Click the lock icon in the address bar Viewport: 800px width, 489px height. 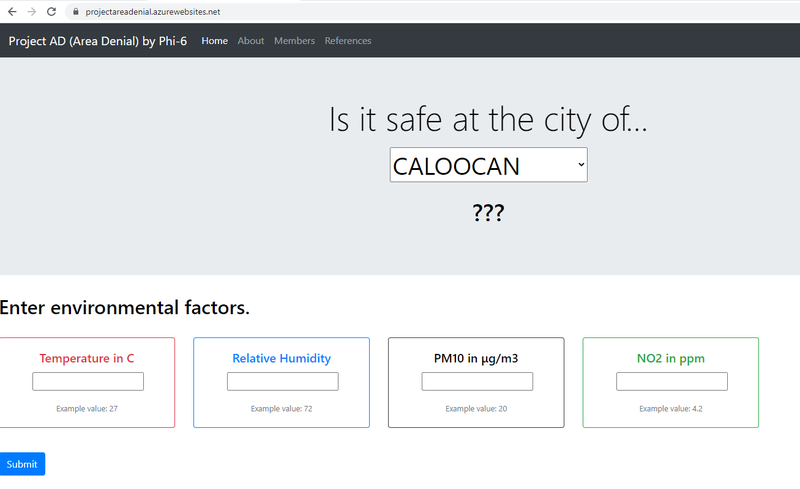pyautogui.click(x=76, y=12)
